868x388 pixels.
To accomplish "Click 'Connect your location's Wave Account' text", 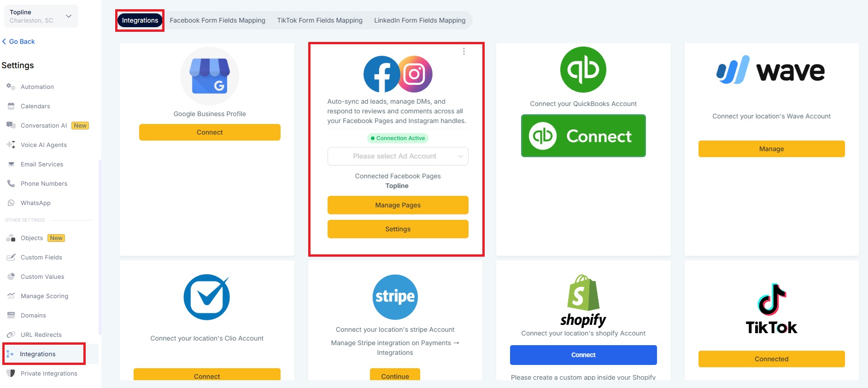I will point(771,116).
